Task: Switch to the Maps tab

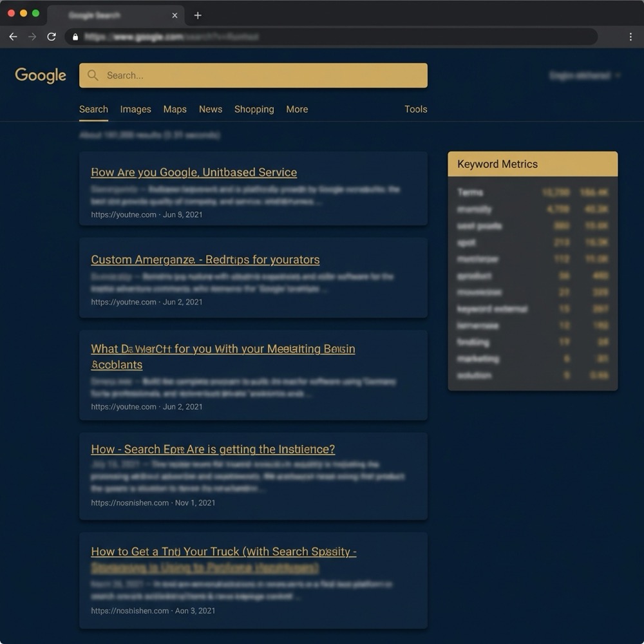Action: [175, 109]
